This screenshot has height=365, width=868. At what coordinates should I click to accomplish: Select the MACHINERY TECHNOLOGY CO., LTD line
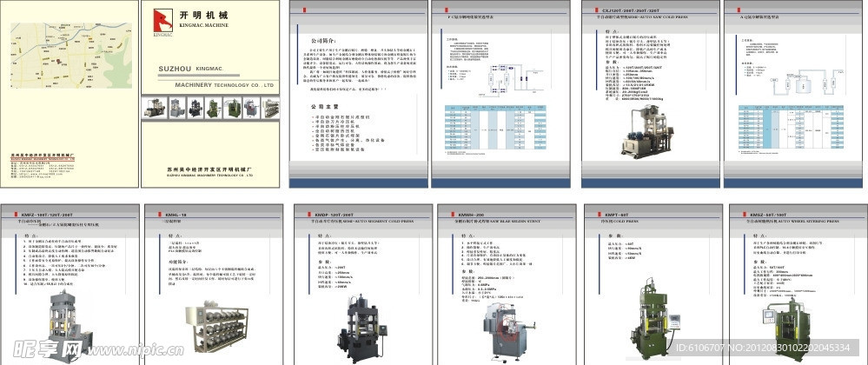[224, 85]
